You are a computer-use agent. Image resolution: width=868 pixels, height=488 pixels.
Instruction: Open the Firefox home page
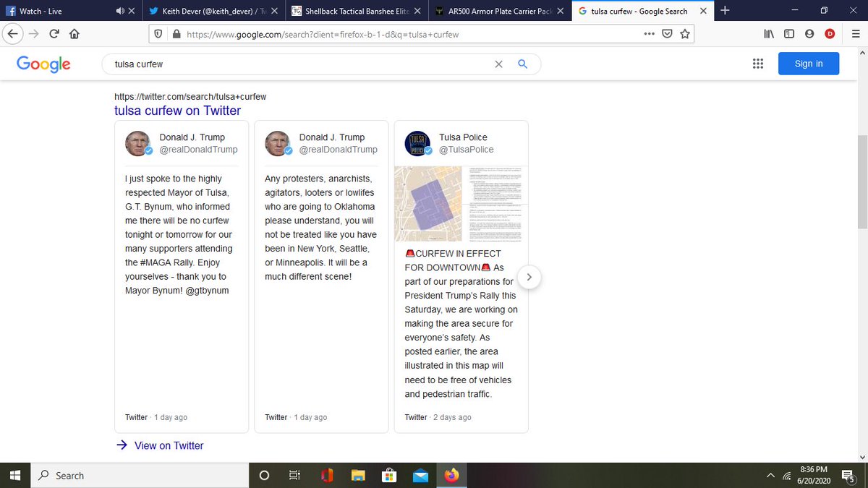click(x=74, y=34)
